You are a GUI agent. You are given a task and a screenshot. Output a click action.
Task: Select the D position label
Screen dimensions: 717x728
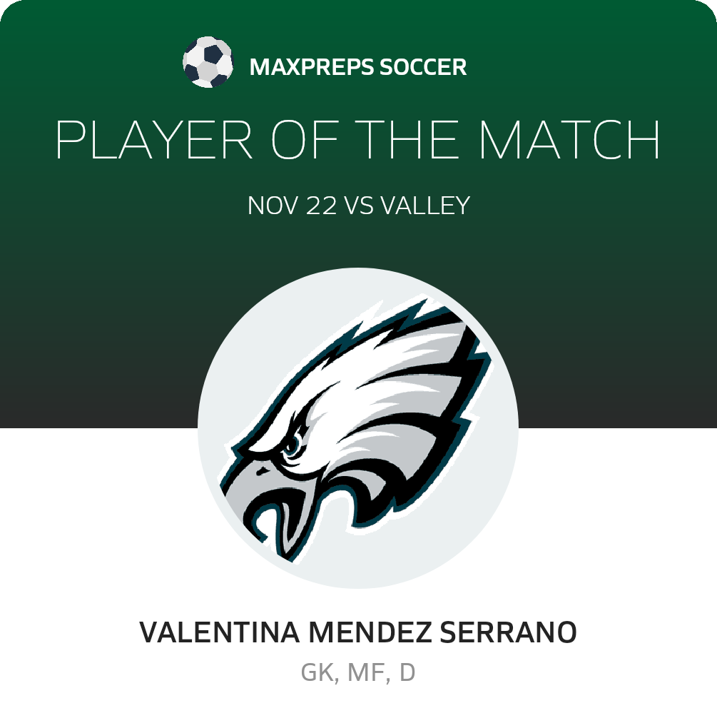(x=407, y=672)
